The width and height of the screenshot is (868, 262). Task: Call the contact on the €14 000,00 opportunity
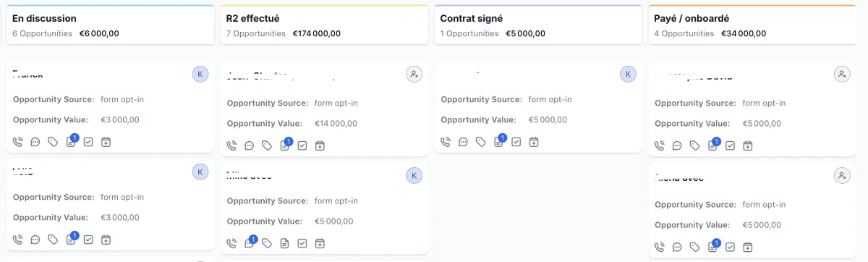231,145
